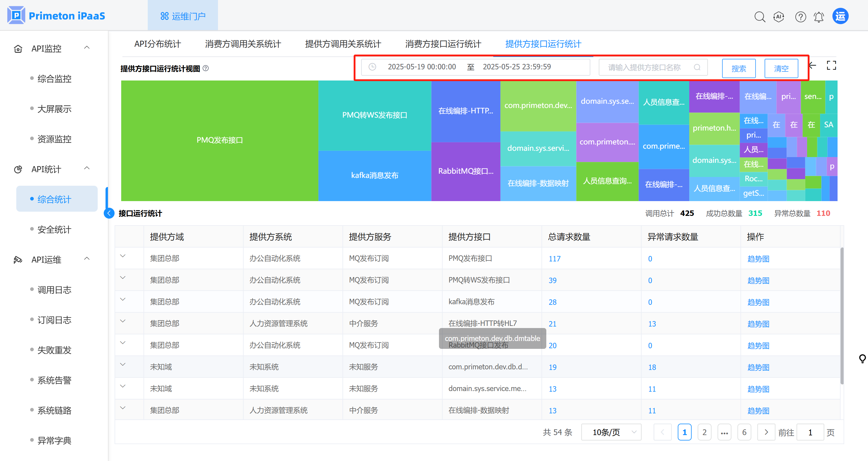
Task: Open the notifications bell icon
Action: (819, 17)
